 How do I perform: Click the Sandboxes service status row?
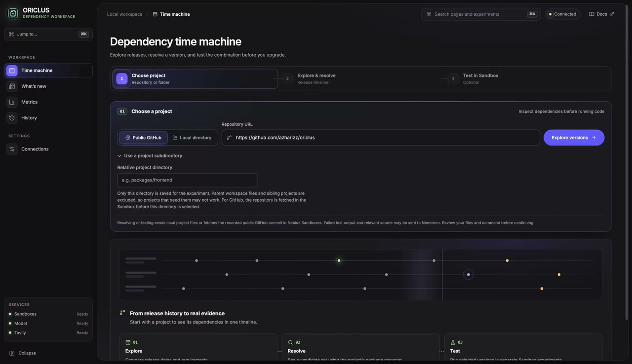48,314
